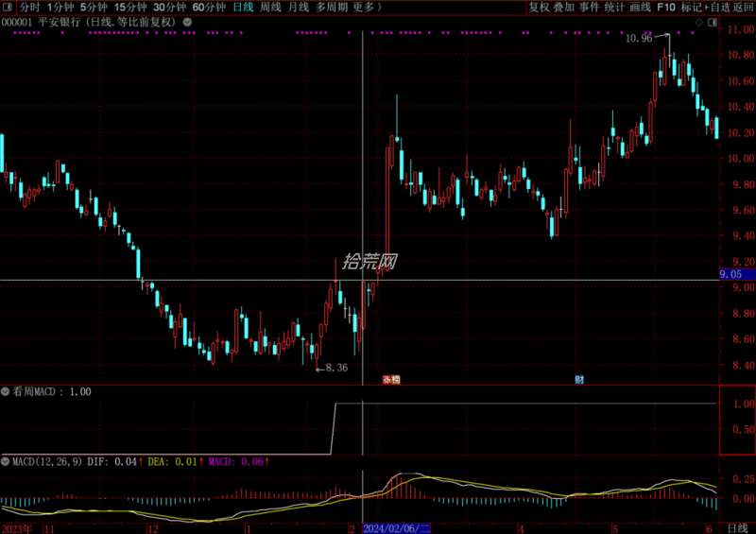
Task: Open the 事件 events menu
Action: 589,8
